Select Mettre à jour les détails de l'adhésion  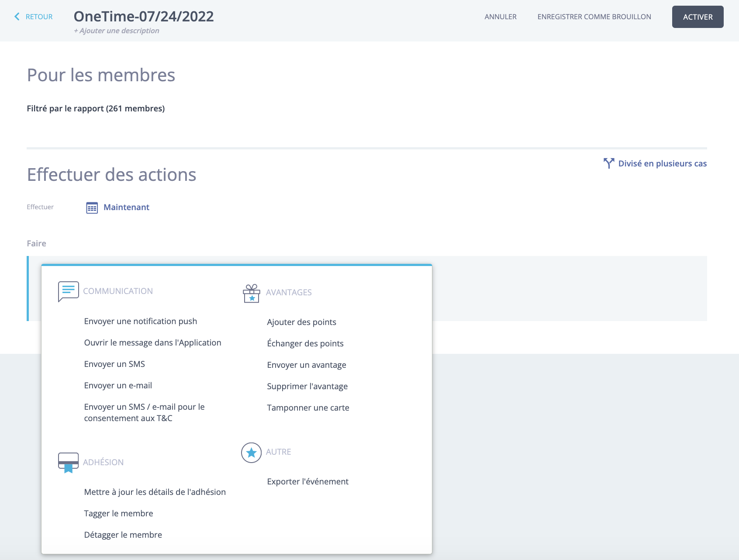pyautogui.click(x=155, y=492)
